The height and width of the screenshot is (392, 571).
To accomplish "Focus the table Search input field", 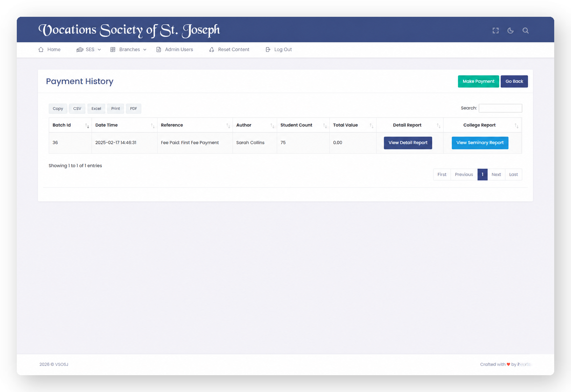I will pos(500,108).
